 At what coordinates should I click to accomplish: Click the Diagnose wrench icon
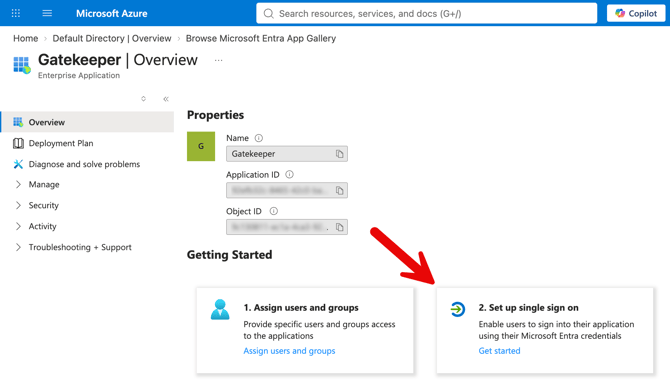(x=18, y=164)
